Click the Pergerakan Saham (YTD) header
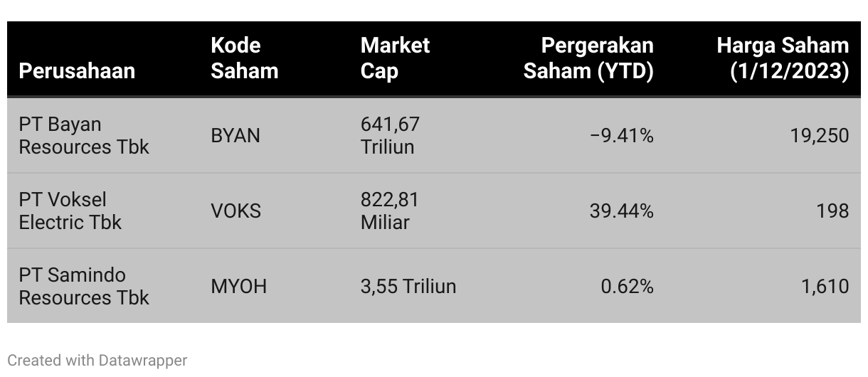This screenshot has height=377, width=868. pos(588,58)
